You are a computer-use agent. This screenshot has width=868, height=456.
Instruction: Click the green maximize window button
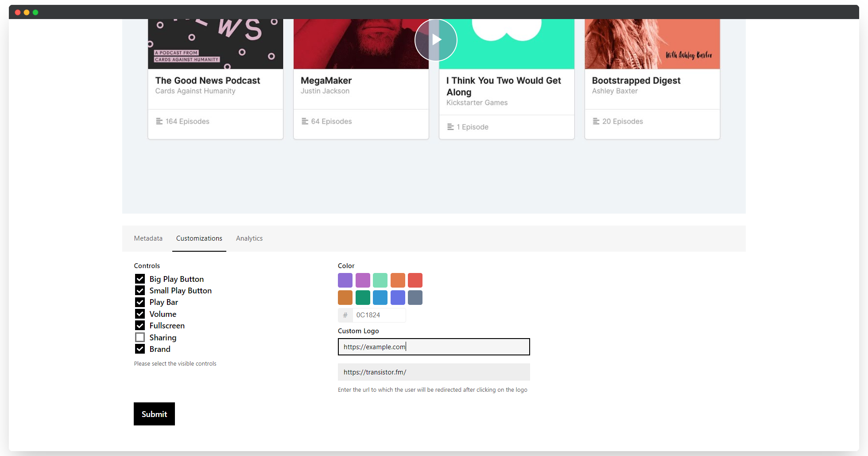click(x=35, y=12)
